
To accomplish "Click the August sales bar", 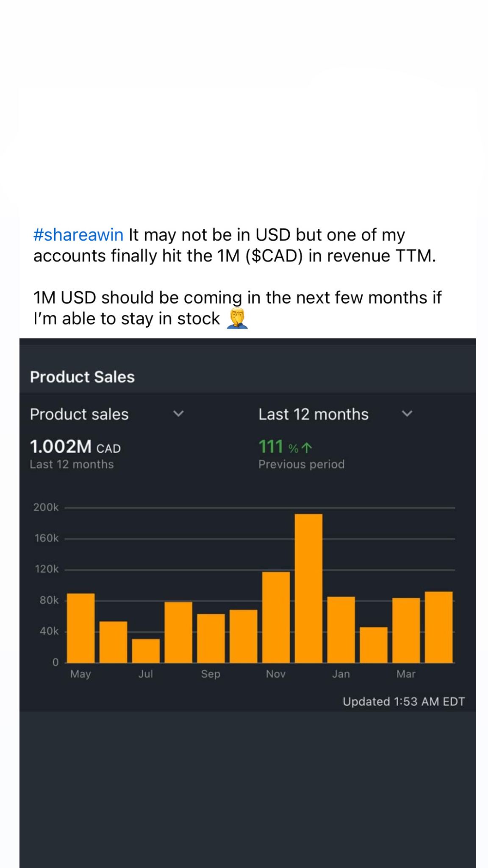I will 178,632.
